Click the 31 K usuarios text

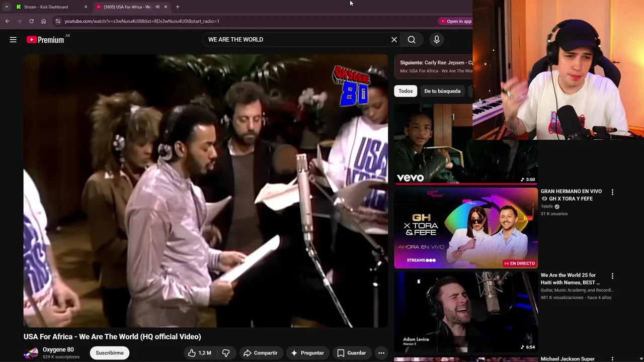pos(554,214)
